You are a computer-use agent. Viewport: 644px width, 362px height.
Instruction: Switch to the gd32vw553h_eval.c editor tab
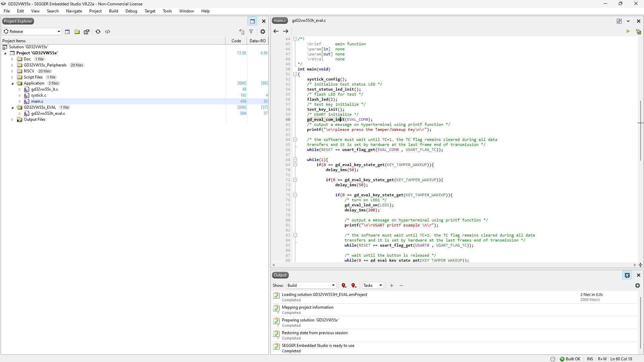pyautogui.click(x=309, y=20)
